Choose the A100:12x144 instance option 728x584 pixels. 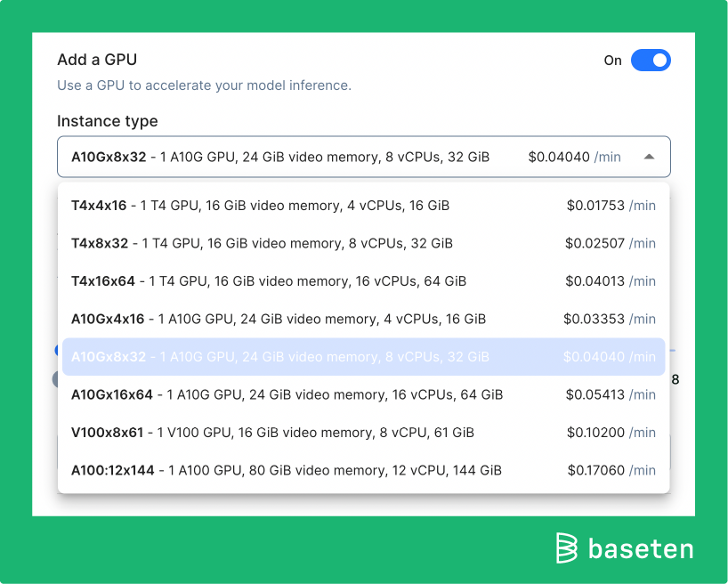click(267, 470)
